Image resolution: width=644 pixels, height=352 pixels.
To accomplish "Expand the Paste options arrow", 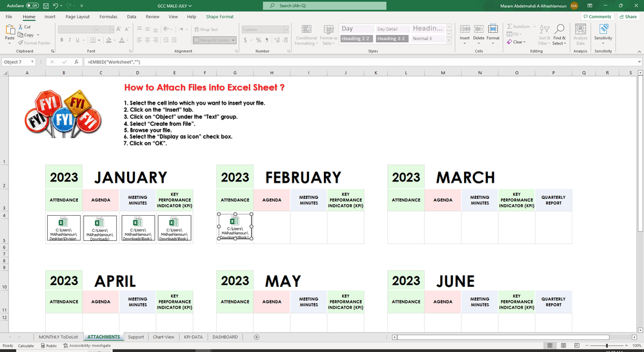I will pos(10,43).
